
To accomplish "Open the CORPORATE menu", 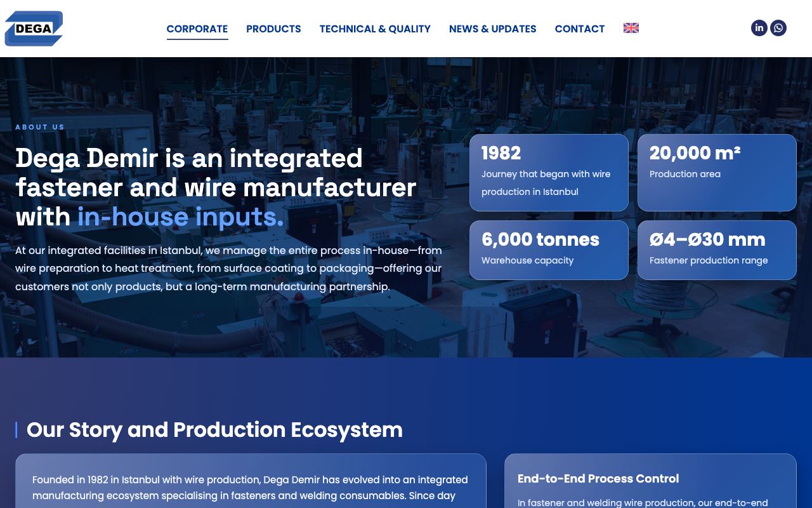I will point(197,29).
